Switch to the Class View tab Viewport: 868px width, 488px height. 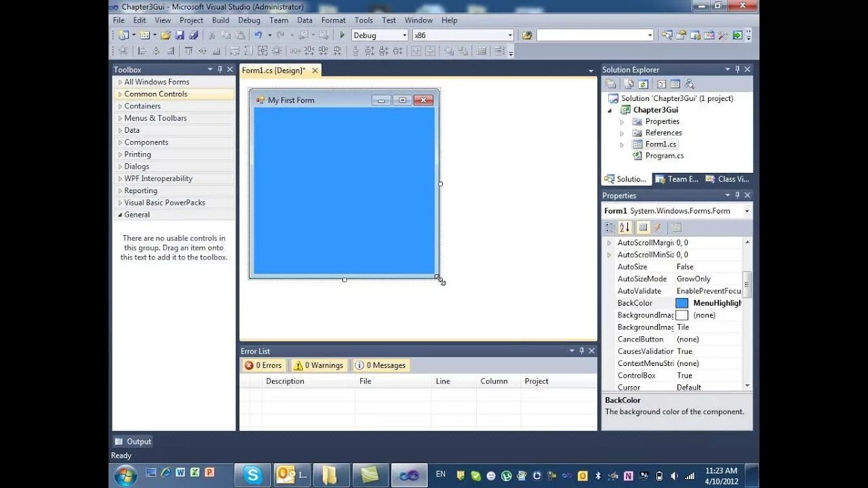tap(728, 179)
